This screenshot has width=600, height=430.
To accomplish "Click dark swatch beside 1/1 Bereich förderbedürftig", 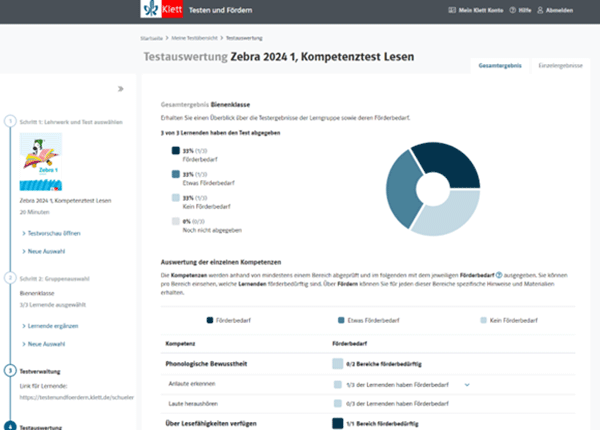I will click(x=338, y=423).
